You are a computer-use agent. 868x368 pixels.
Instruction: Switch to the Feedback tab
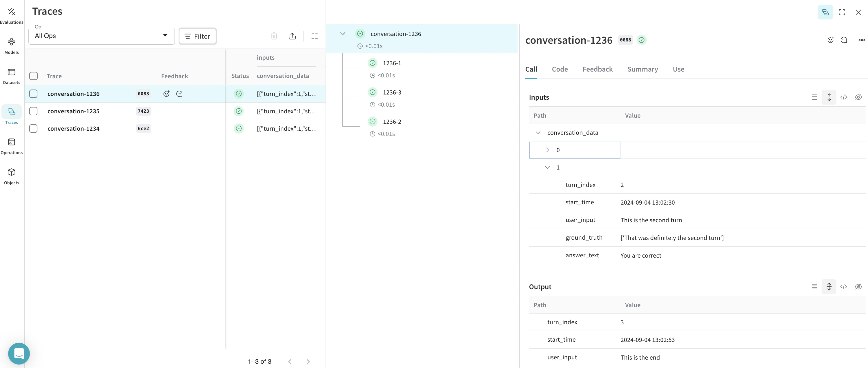tap(598, 69)
